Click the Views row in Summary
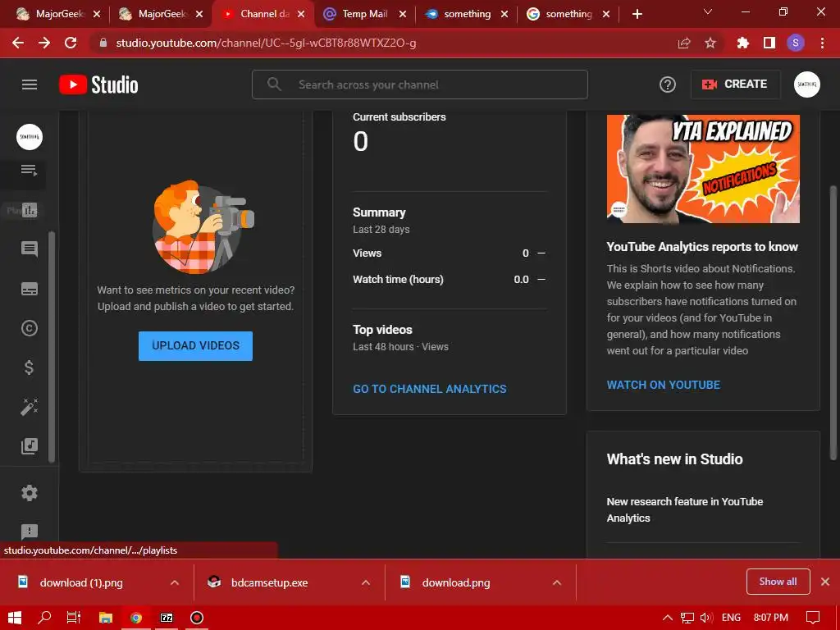The image size is (840, 630). pos(449,253)
